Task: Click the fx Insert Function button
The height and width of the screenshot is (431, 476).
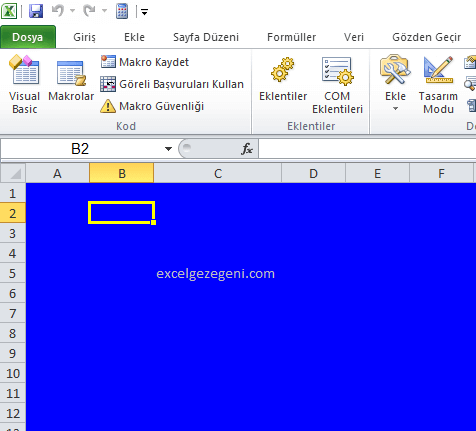Action: point(247,149)
